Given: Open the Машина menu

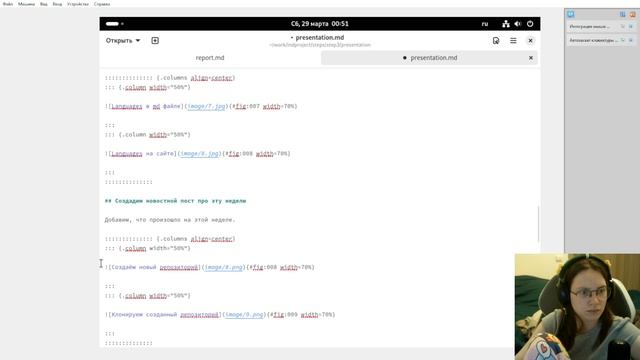Looking at the screenshot, I should [27, 4].
